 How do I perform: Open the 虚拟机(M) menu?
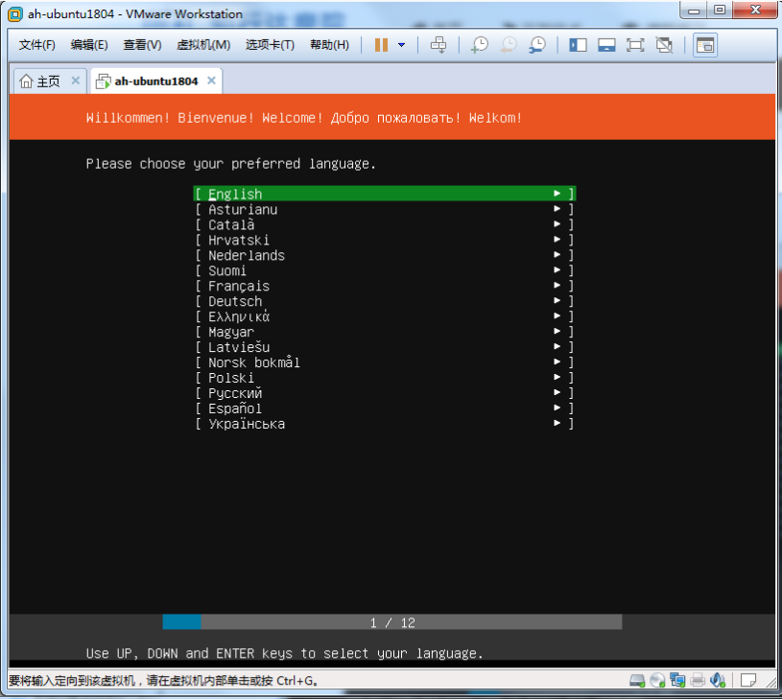(x=203, y=45)
